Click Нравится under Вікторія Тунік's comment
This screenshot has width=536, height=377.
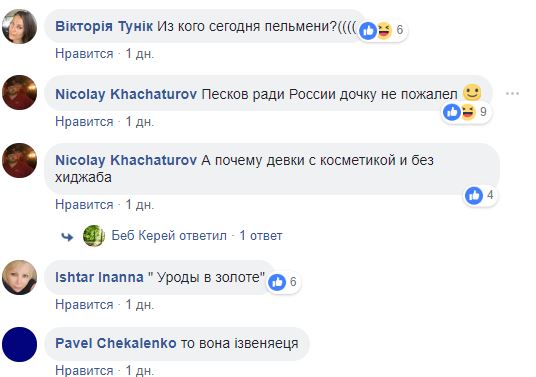tap(84, 54)
